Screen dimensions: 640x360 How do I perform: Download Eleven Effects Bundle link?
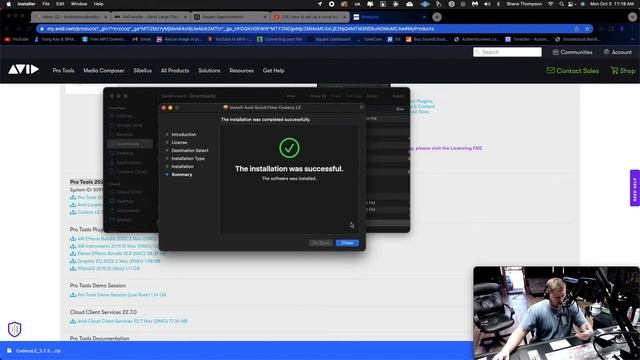121,253
